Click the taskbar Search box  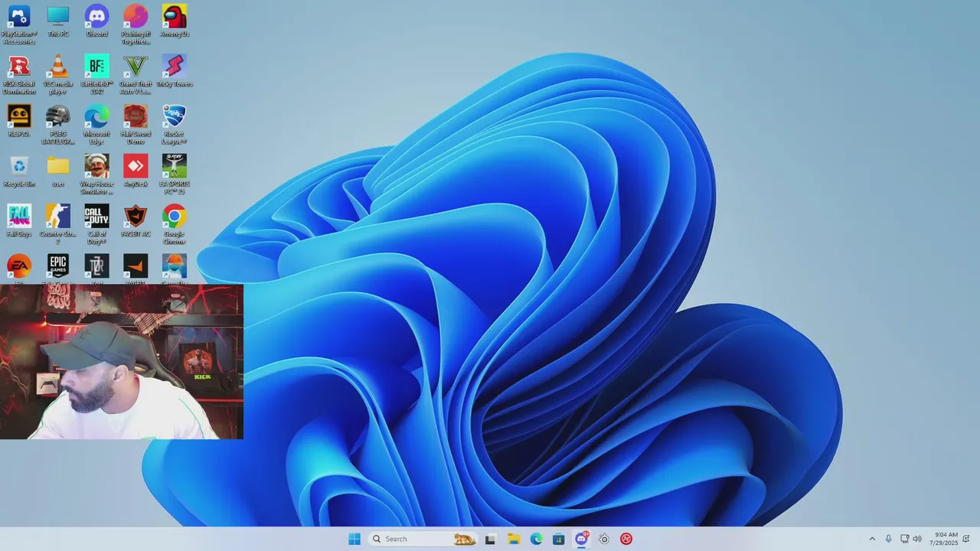[423, 539]
